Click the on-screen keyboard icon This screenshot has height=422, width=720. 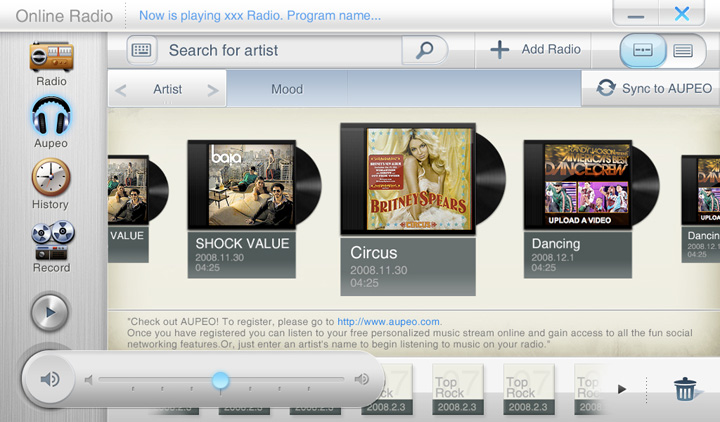pyautogui.click(x=141, y=50)
